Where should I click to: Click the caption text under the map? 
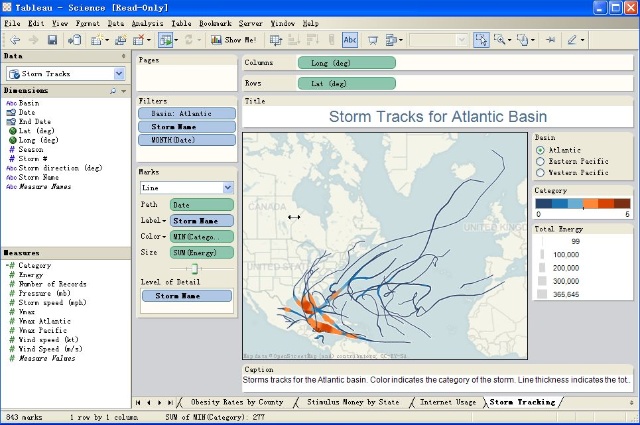(436, 380)
